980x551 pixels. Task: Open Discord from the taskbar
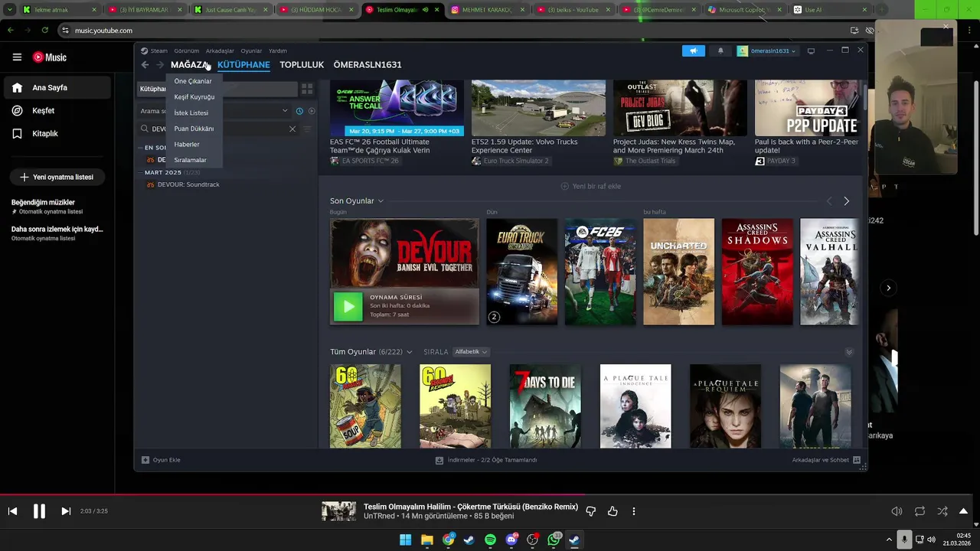511,540
